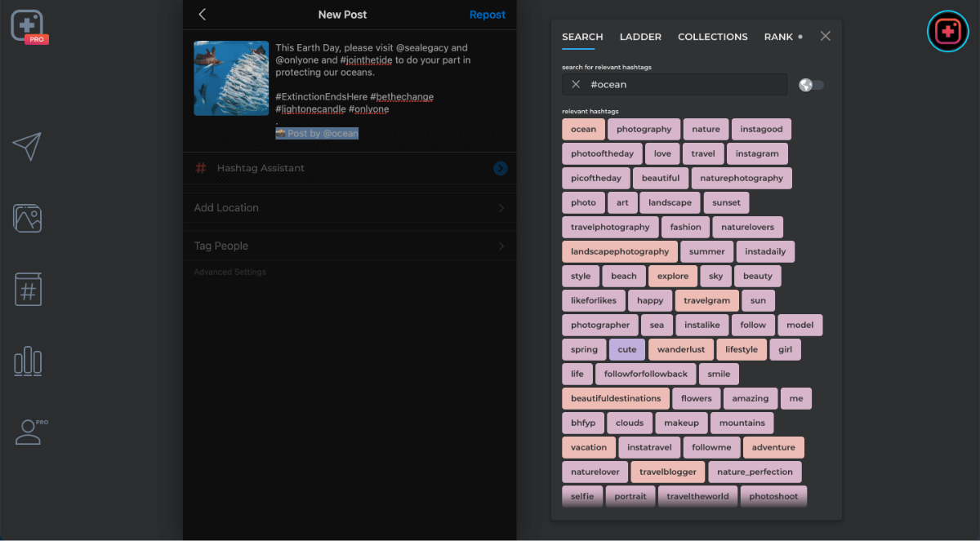
Task: Open Advanced Settings
Action: tap(229, 272)
